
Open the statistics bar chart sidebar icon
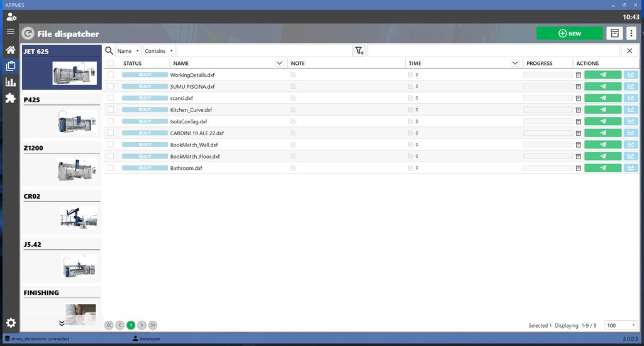11,82
